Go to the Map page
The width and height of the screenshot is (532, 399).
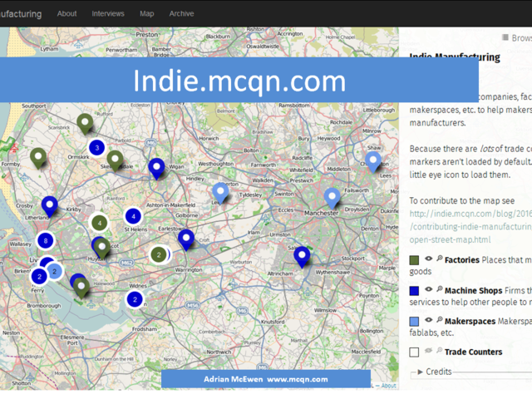146,13
